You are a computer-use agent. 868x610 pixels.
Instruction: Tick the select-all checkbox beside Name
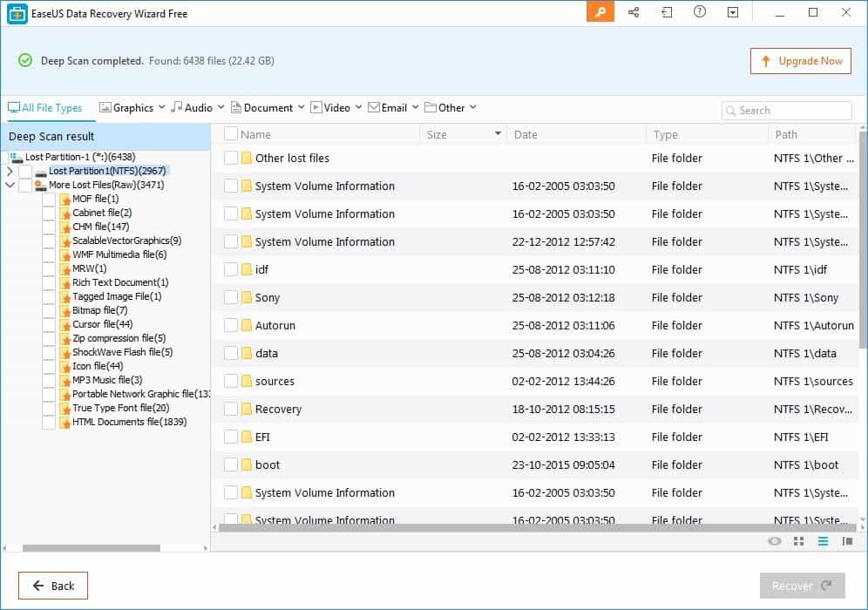click(231, 133)
